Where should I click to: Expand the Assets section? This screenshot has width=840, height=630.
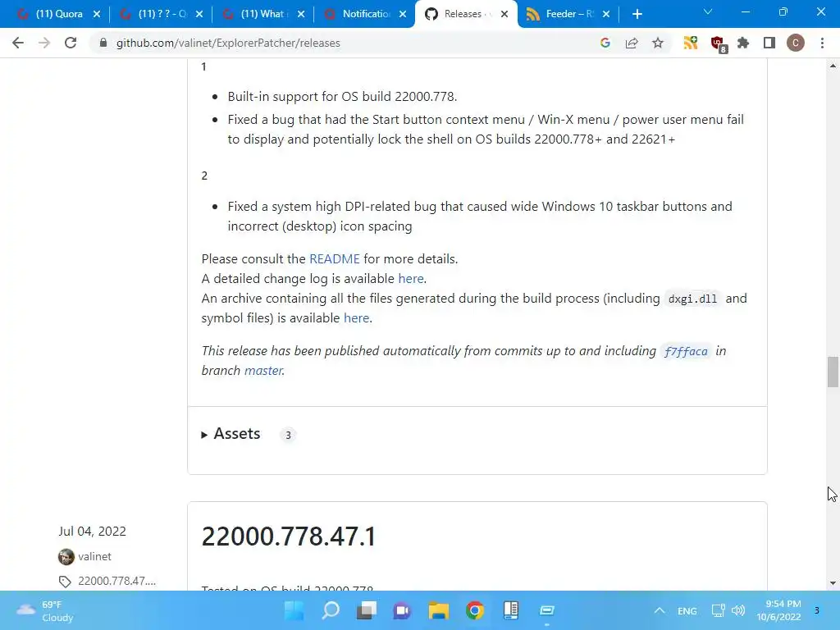(231, 434)
